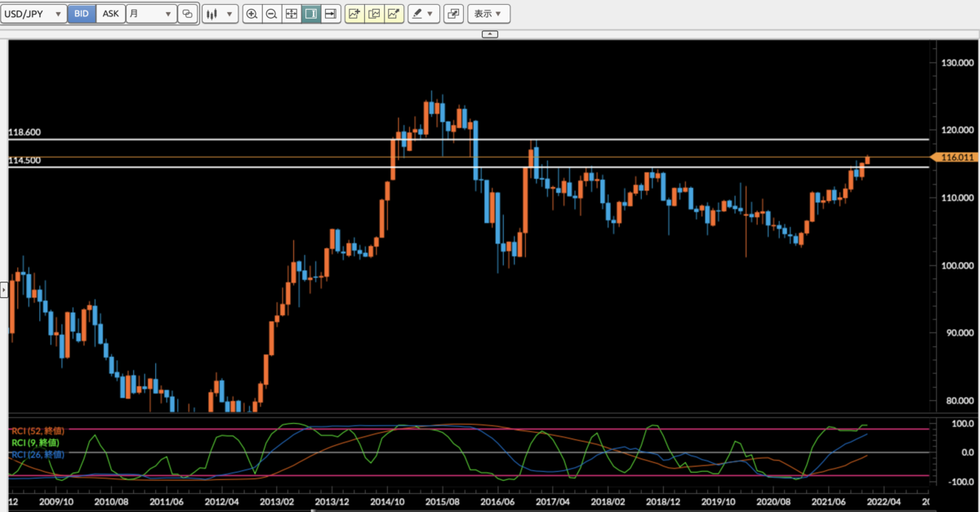This screenshot has height=512, width=980.
Task: Open the candlestick chart type dropdown
Action: 220,14
